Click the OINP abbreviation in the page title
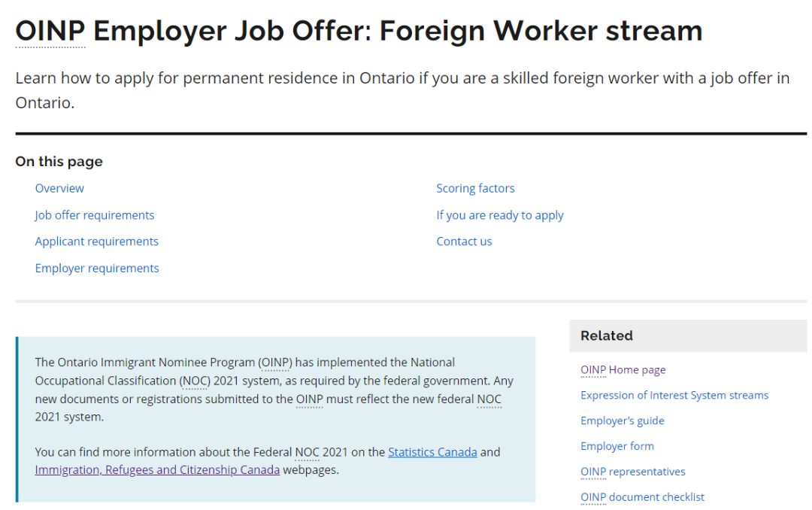 pos(50,32)
